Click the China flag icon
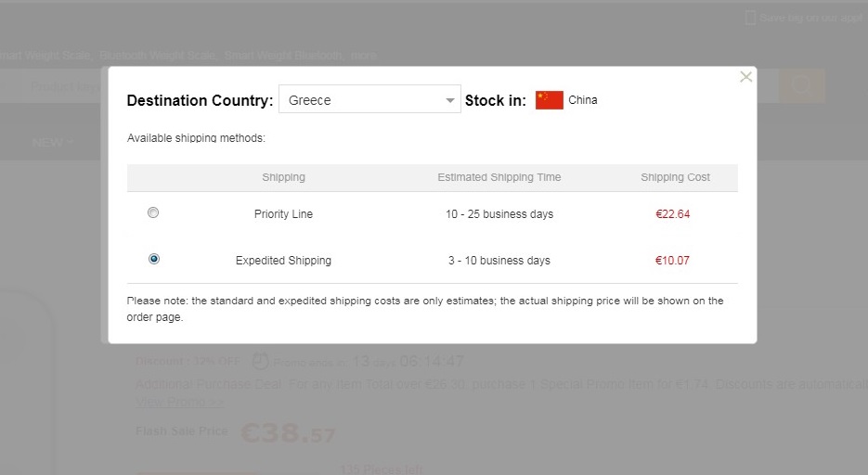Viewport: 868px width, 475px height. point(549,100)
